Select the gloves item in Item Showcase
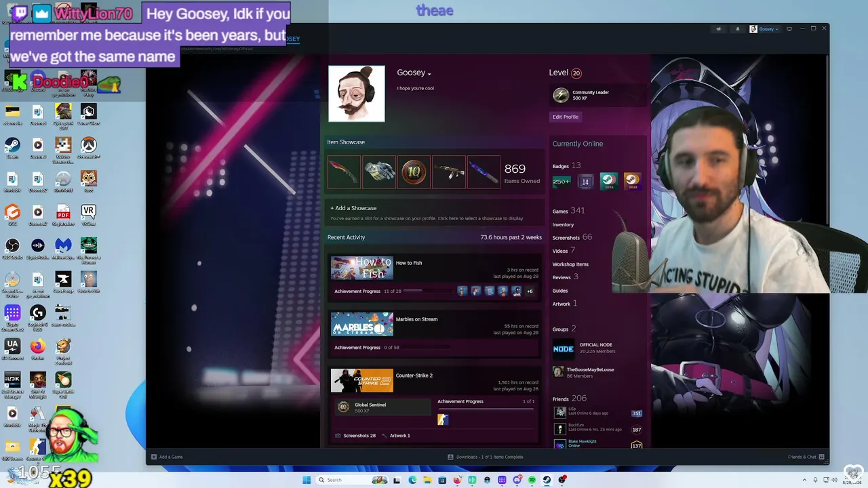 379,172
